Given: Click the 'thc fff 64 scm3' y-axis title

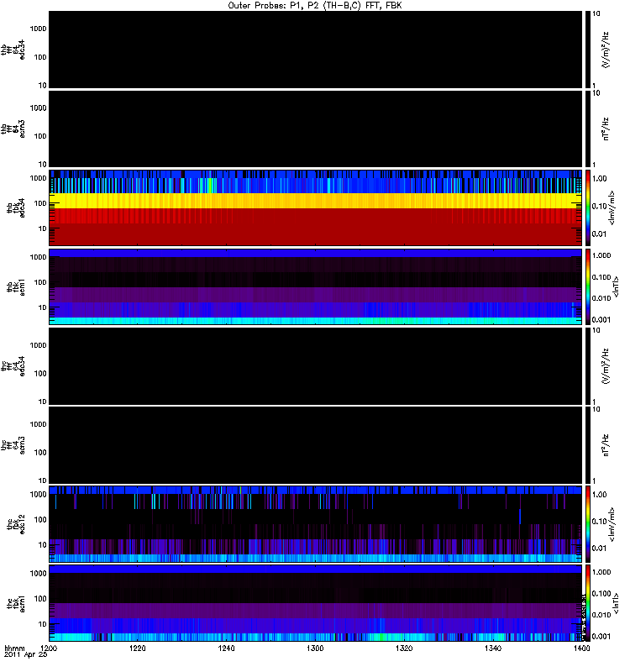Looking at the screenshot, I should (x=13, y=445).
